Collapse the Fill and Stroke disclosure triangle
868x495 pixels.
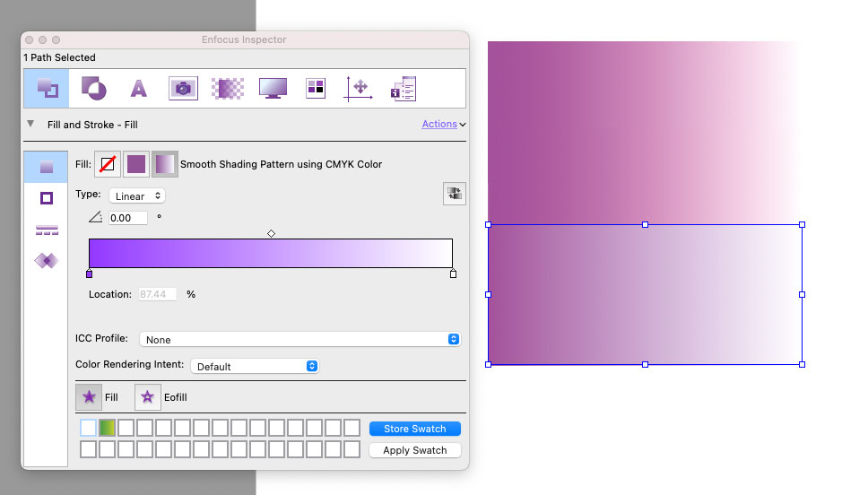coord(31,124)
